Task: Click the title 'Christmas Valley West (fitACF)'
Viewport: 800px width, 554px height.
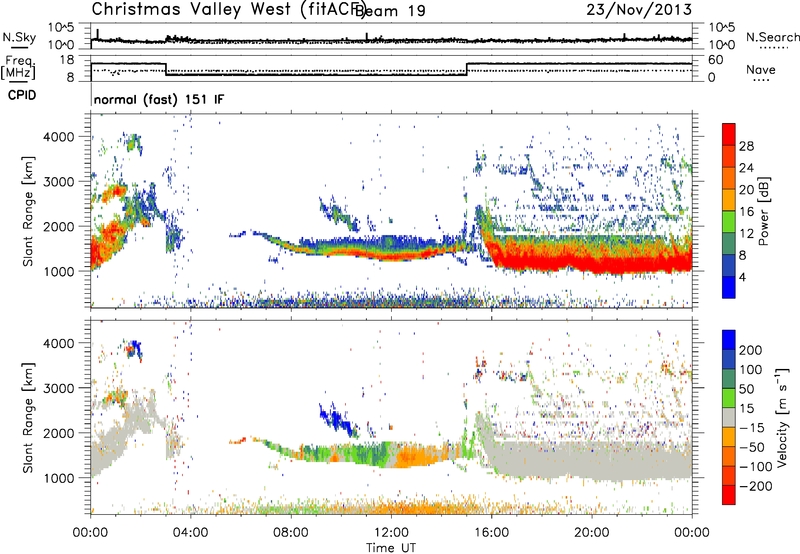Action: click(x=228, y=10)
